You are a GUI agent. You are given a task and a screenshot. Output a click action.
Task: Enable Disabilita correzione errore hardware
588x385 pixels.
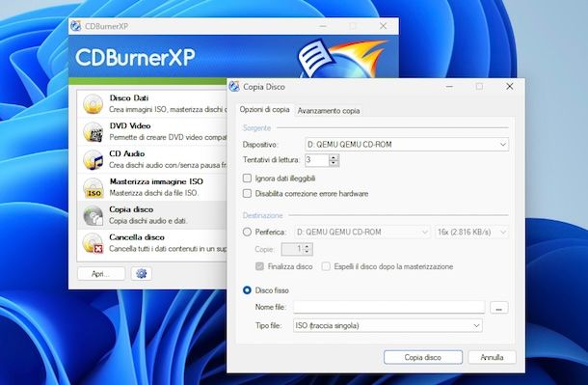pyautogui.click(x=247, y=193)
